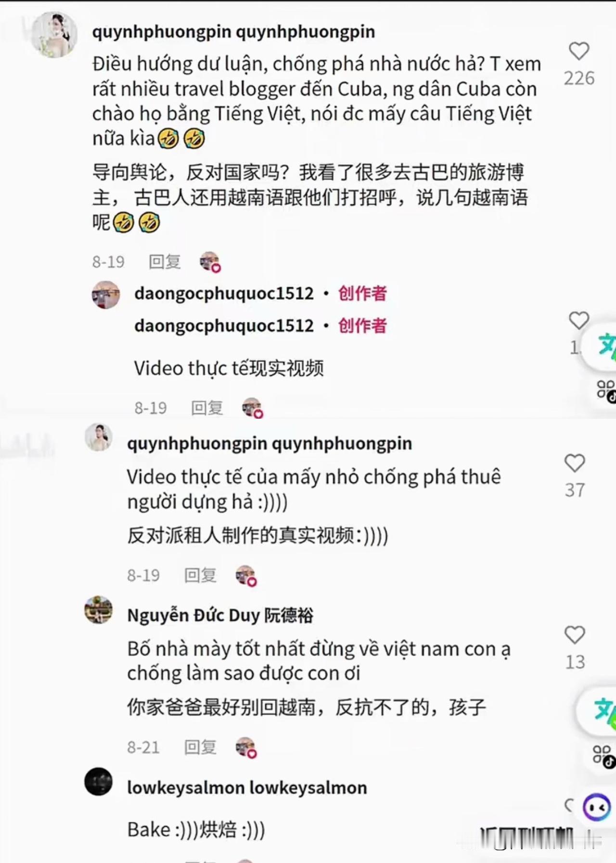Image resolution: width=616 pixels, height=863 pixels.
Task: Like quynhphuongpin's comment with 37 likes
Action: click(x=575, y=464)
